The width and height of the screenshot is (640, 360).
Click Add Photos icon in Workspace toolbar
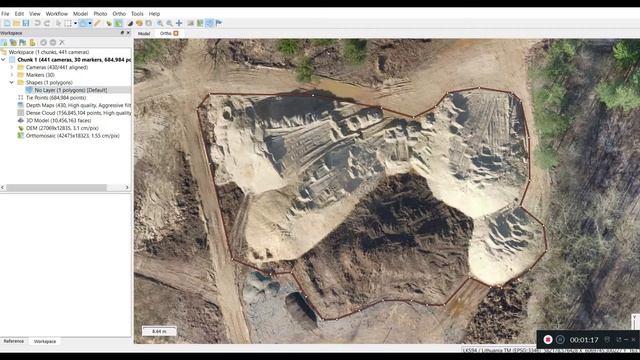tap(13, 42)
